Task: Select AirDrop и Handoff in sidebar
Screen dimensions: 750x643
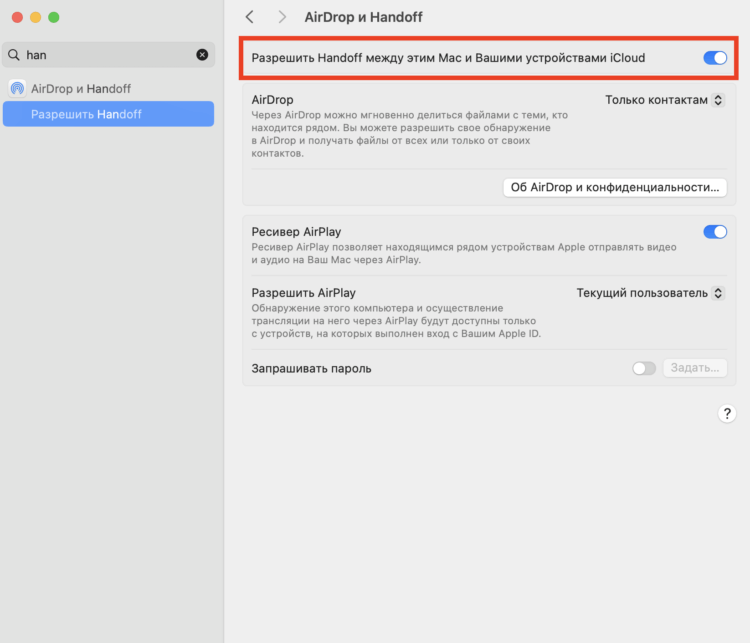Action: [x=109, y=89]
